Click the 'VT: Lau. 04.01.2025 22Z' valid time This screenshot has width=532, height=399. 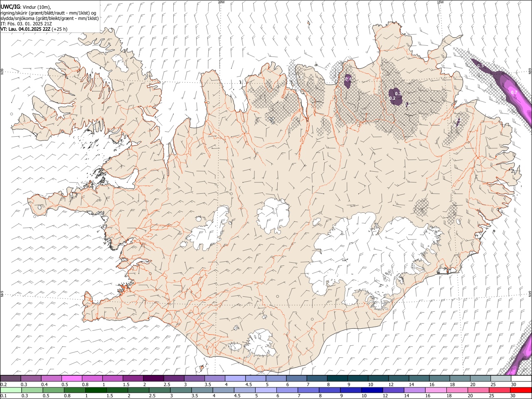26,29
